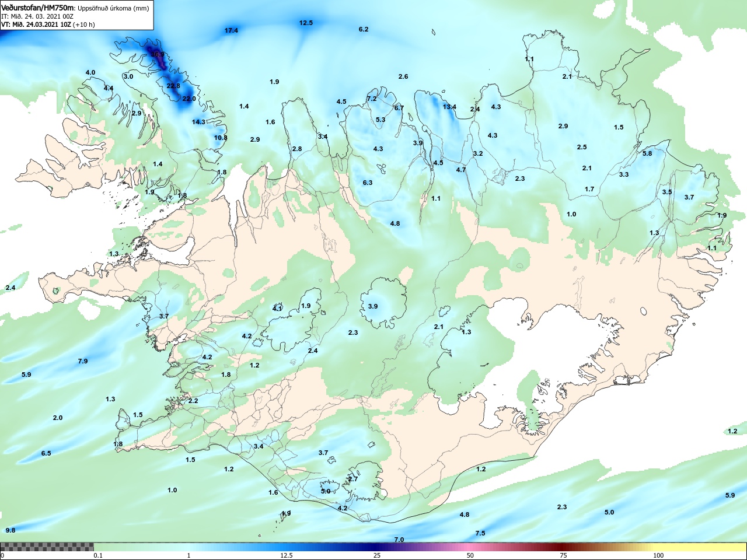Click the 50 label on the color scale
The width and height of the screenshot is (747, 560).
pyautogui.click(x=470, y=555)
